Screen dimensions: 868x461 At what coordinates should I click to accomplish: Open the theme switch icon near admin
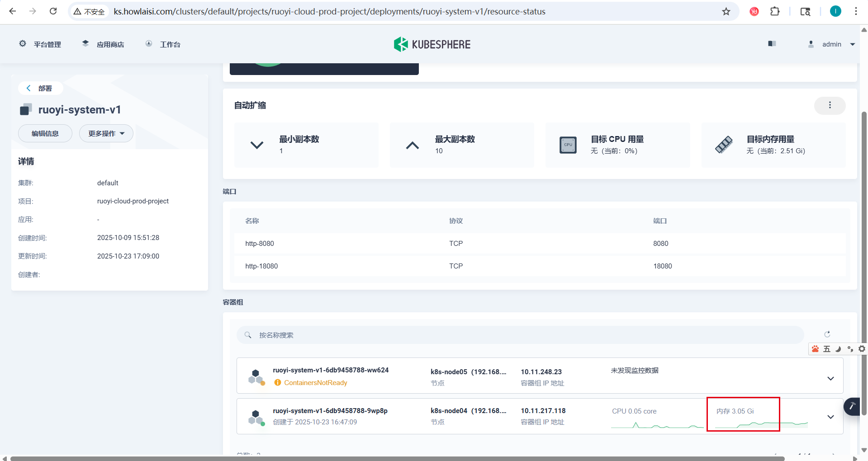[772, 44]
